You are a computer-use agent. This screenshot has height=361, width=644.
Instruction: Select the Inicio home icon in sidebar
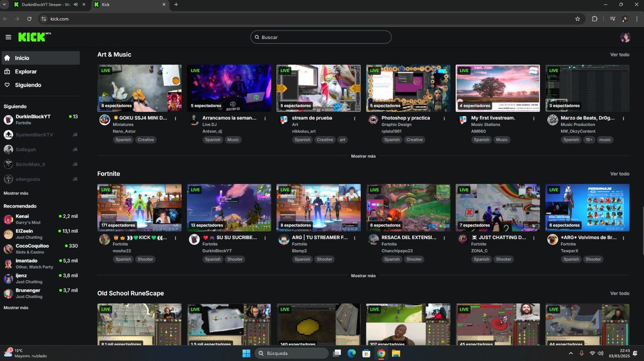pyautogui.click(x=8, y=57)
